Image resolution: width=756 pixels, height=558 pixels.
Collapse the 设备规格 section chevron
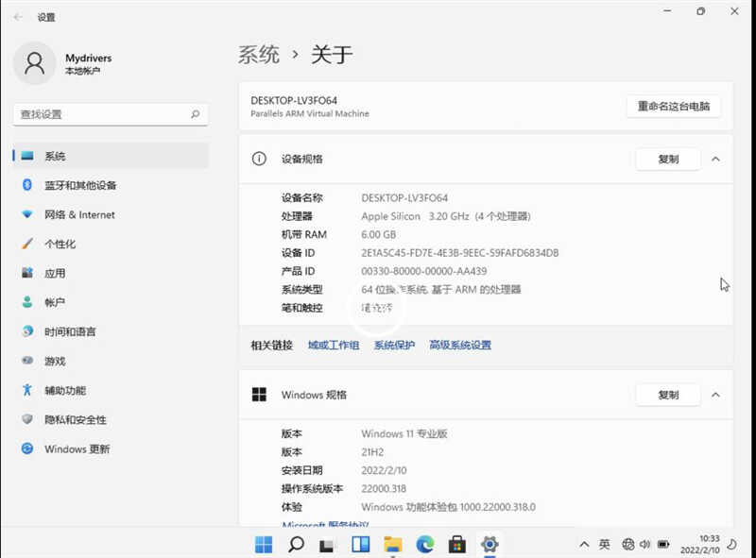pyautogui.click(x=715, y=159)
